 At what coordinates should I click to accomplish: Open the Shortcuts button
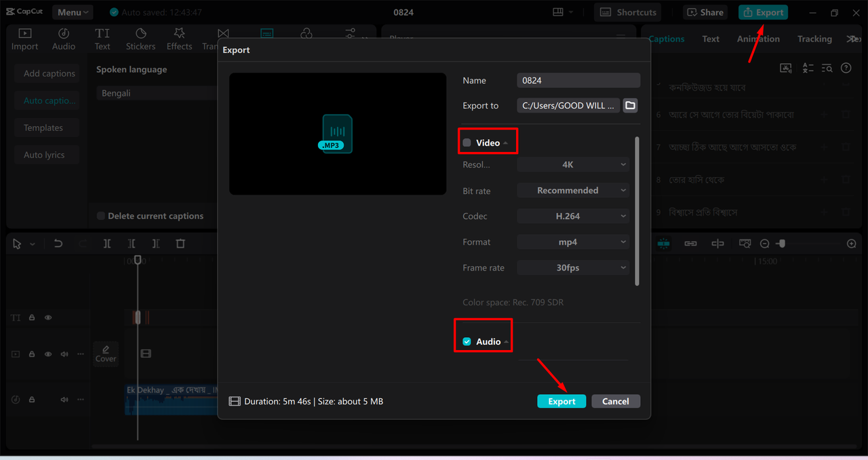(x=628, y=12)
